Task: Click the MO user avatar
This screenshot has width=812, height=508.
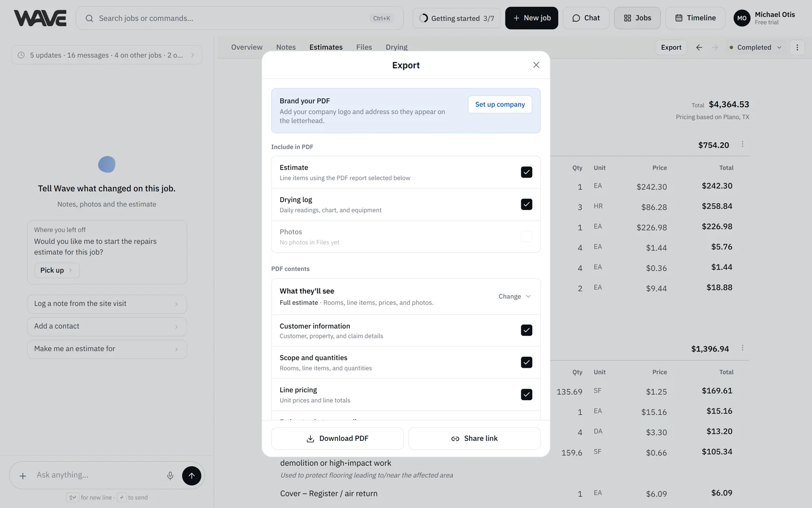Action: point(742,18)
